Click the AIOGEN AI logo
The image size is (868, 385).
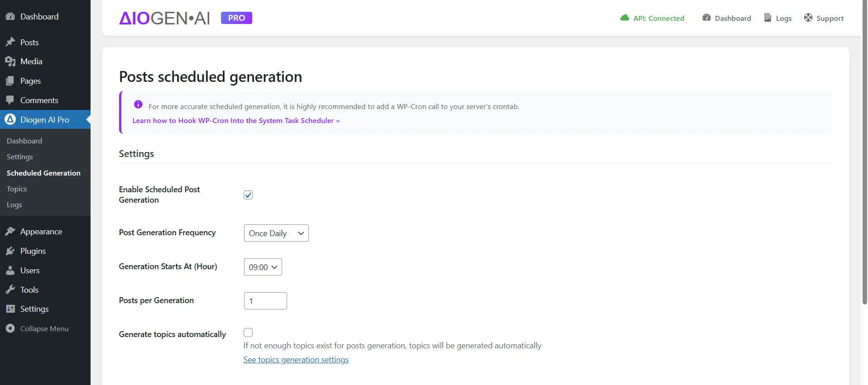coord(164,18)
